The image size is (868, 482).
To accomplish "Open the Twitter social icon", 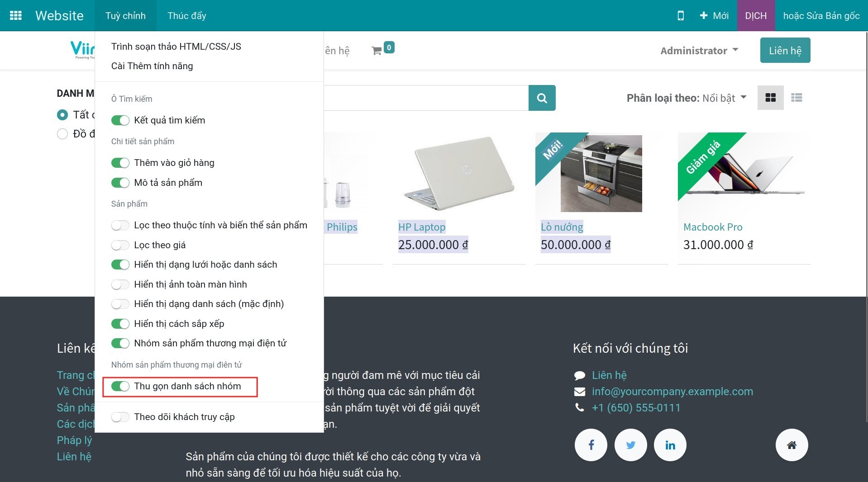I will click(630, 445).
